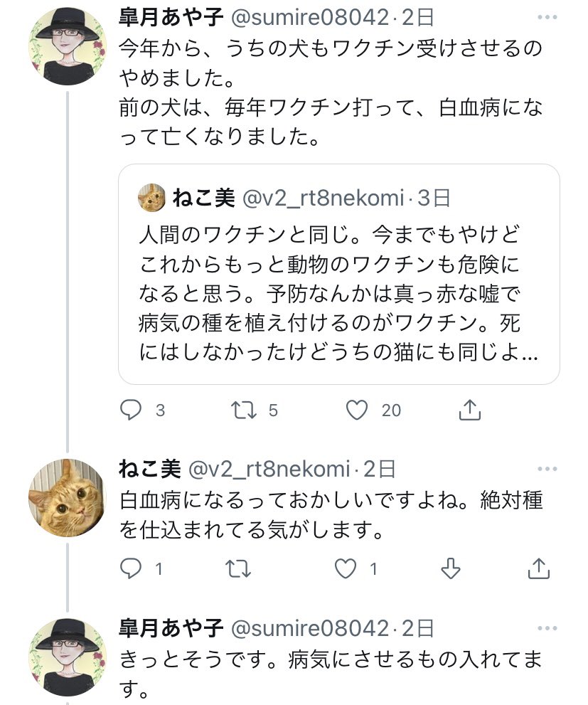The image size is (588, 705).
Task: Open @v2_rt8nekomi handle in the reply tweet
Action: [x=269, y=470]
